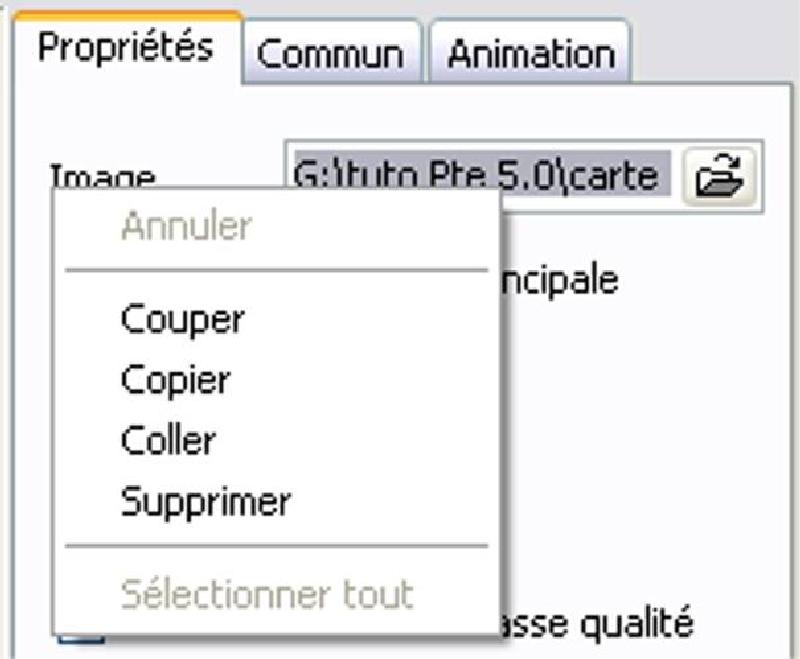Screen dimensions: 800x659
Task: Click the separator line below Annuler
Action: tap(277, 270)
